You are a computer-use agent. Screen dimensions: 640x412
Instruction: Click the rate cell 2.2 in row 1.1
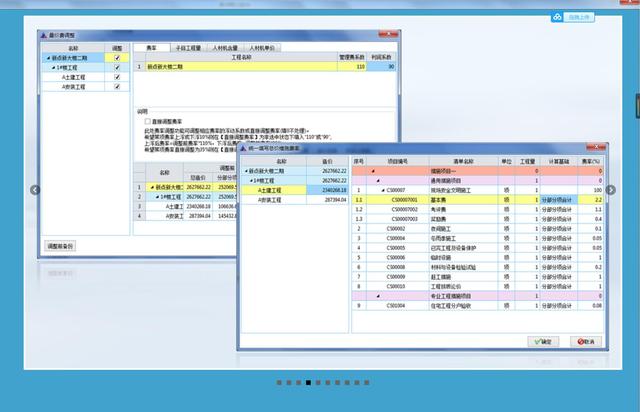click(x=590, y=200)
